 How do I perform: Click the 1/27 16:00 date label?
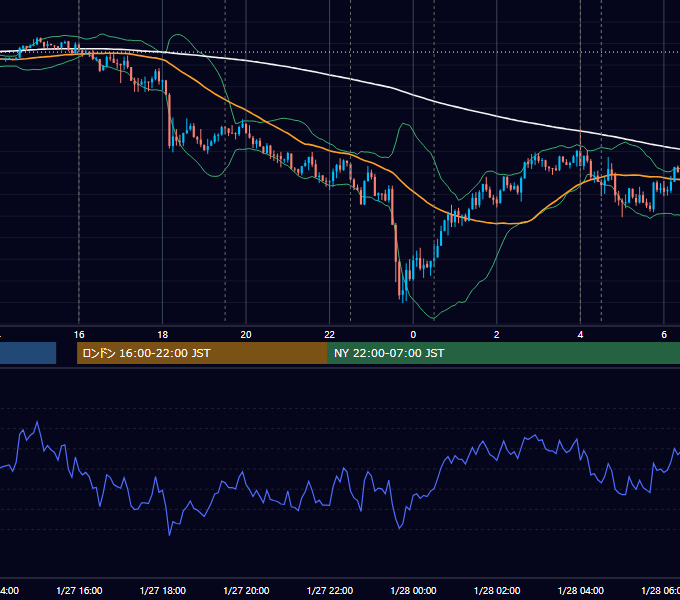click(79, 591)
